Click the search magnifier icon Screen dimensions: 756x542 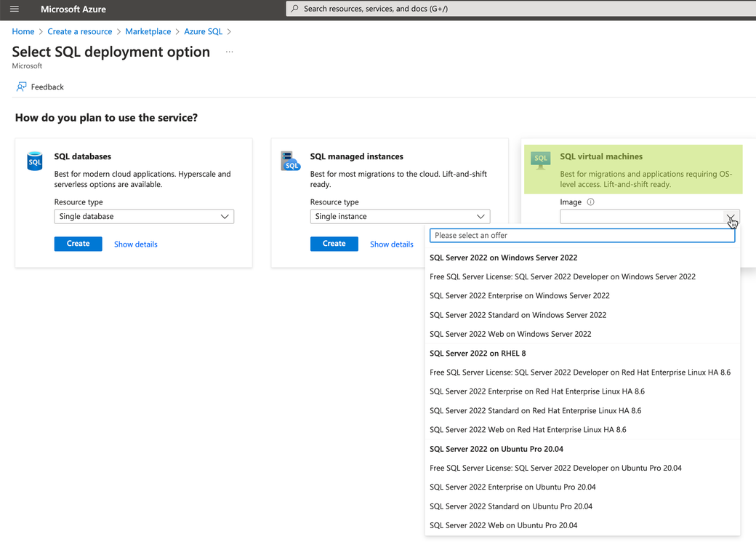(294, 9)
